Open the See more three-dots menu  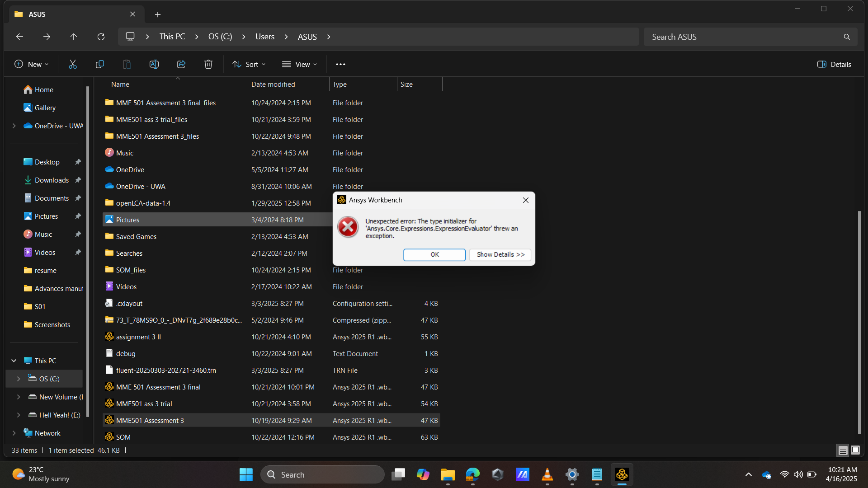click(x=340, y=64)
